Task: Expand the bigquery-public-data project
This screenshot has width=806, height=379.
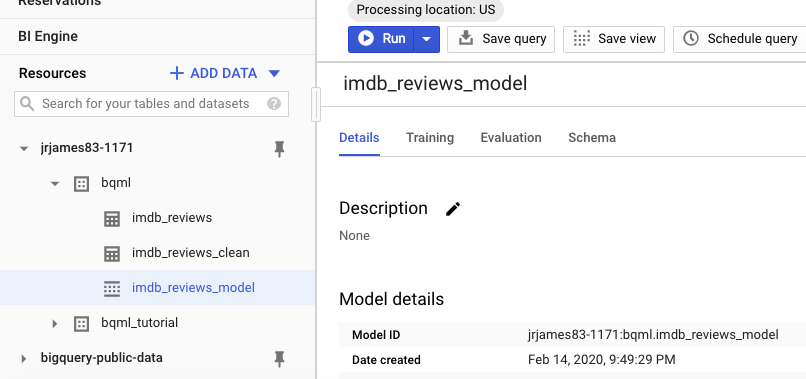Action: tap(23, 358)
